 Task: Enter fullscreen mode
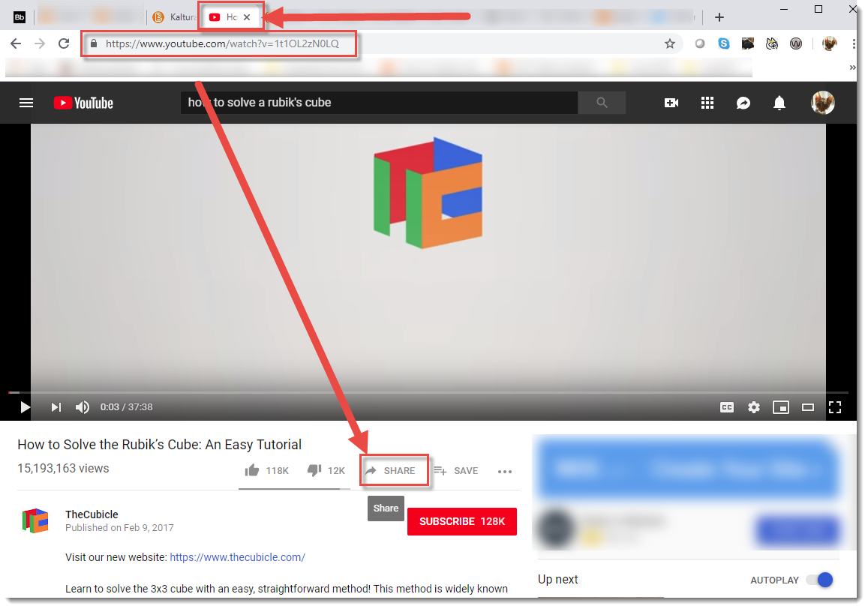click(835, 406)
